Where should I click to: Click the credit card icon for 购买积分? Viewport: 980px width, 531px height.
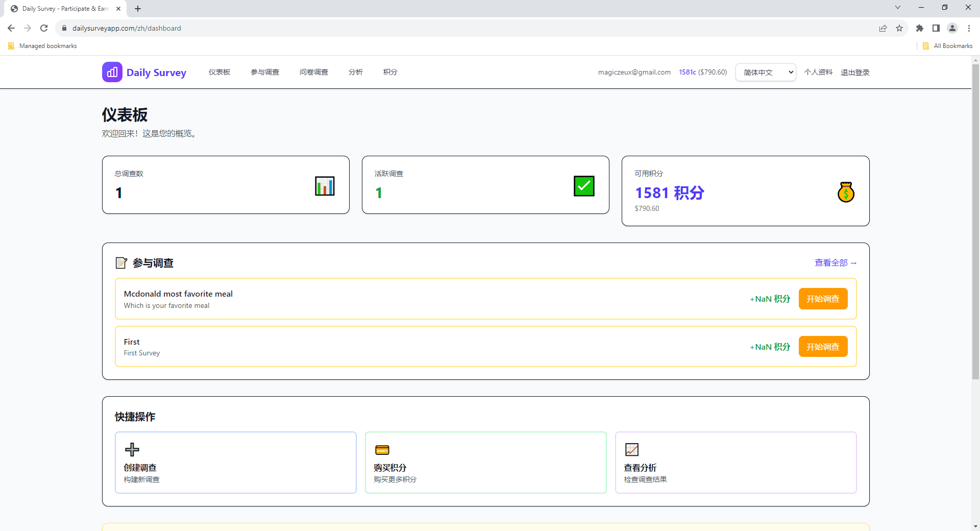click(382, 450)
